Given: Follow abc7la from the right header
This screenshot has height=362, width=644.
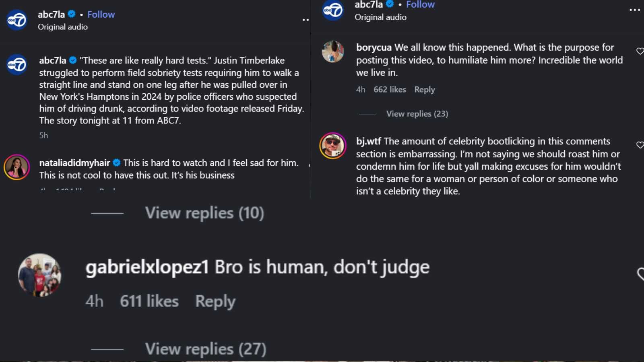Looking at the screenshot, I should (420, 5).
